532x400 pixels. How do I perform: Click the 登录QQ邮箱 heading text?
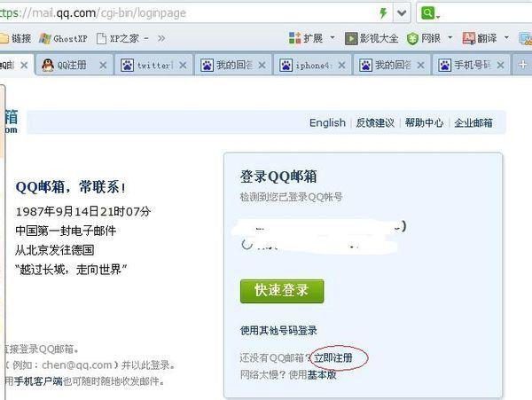tap(278, 176)
